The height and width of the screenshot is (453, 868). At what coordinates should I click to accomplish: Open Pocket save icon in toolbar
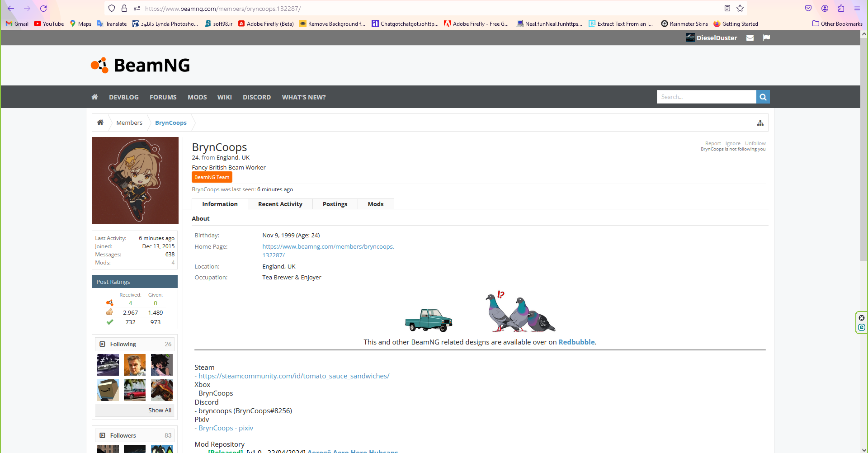click(x=808, y=9)
